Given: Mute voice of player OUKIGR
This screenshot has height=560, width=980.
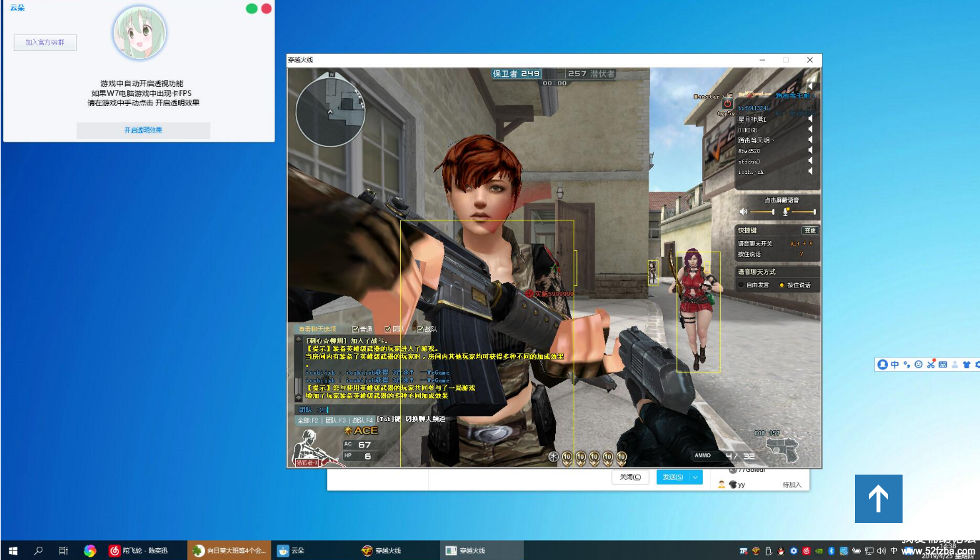Looking at the screenshot, I should (x=811, y=129).
